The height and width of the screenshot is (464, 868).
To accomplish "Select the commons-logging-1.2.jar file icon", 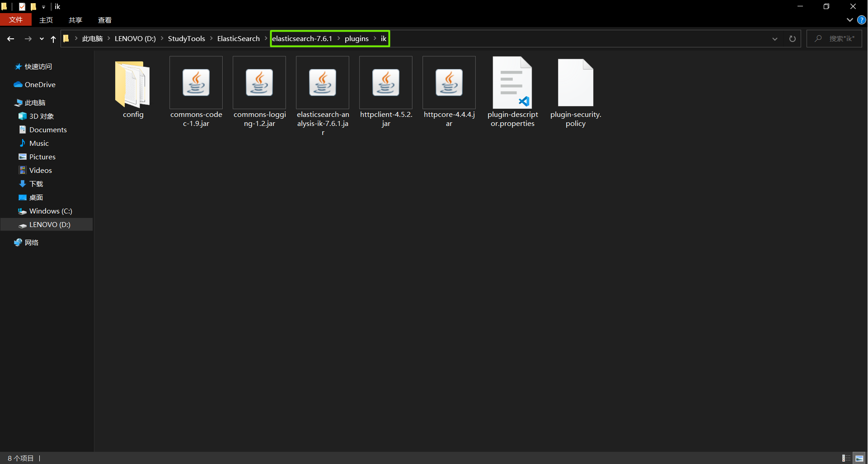I will 259,83.
